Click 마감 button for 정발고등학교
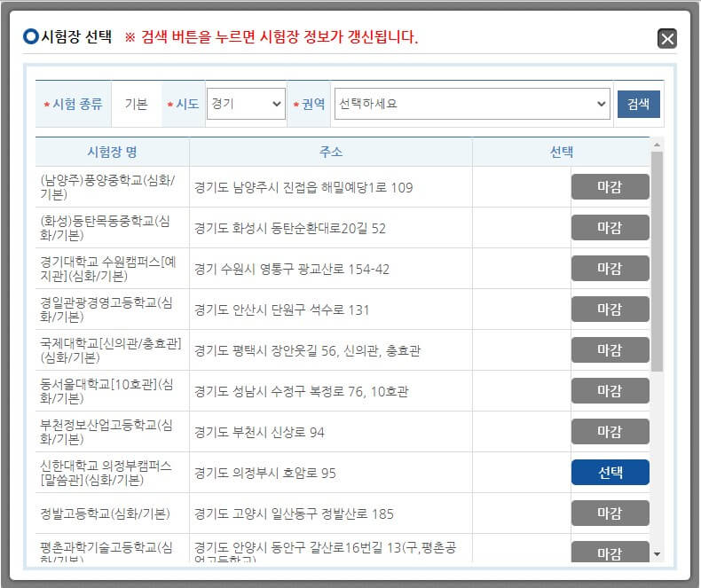 click(x=610, y=513)
